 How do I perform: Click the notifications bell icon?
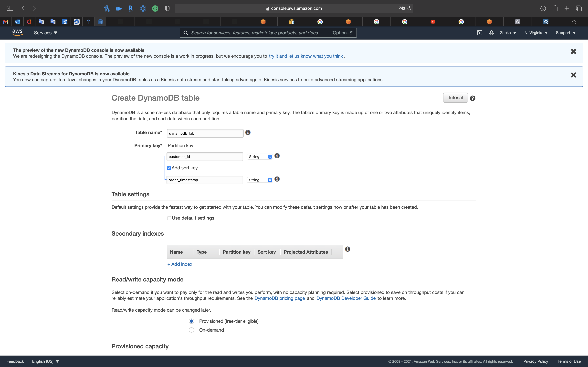point(491,33)
